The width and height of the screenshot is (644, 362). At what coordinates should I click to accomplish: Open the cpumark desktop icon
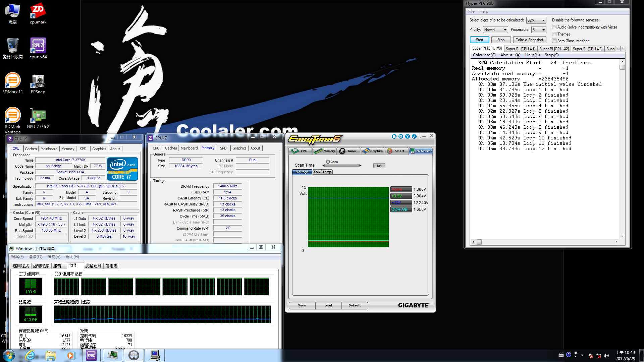pyautogui.click(x=38, y=14)
